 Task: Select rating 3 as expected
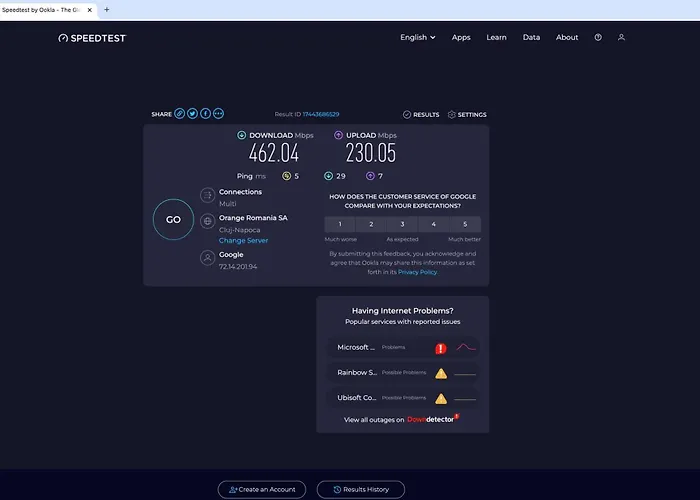click(x=403, y=225)
